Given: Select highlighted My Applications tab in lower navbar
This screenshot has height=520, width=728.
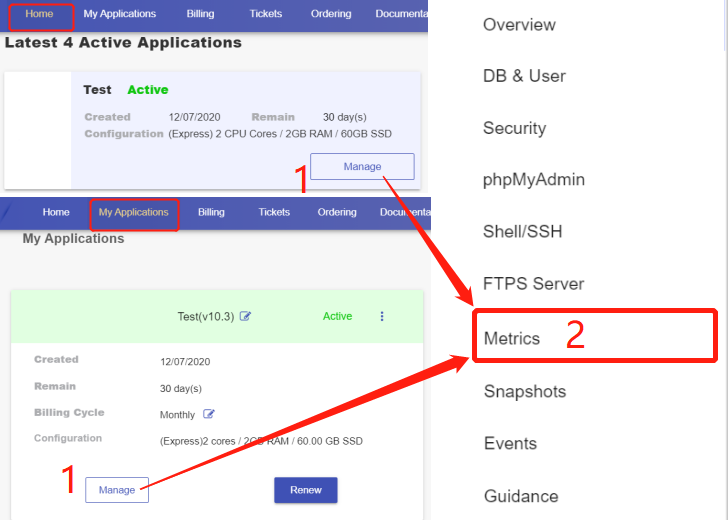Looking at the screenshot, I should pos(133,213).
